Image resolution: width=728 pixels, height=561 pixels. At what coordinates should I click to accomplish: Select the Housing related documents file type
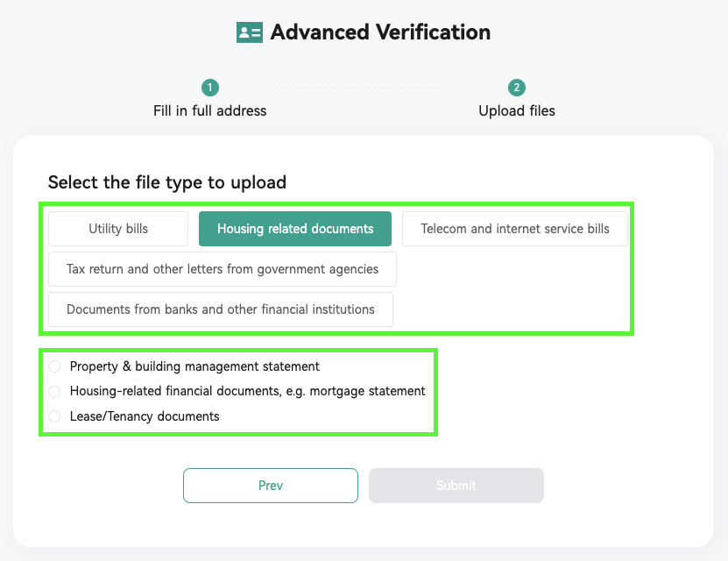coord(295,229)
